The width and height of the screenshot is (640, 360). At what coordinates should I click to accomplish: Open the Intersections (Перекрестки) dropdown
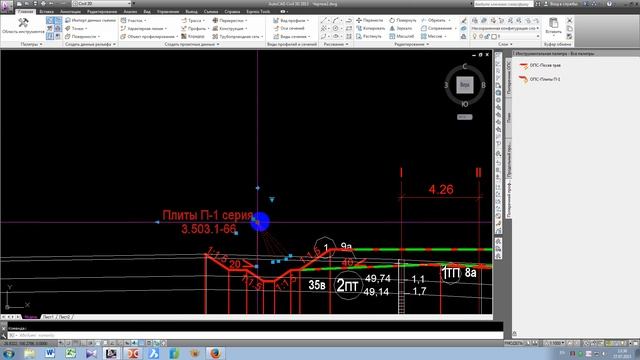click(x=230, y=20)
